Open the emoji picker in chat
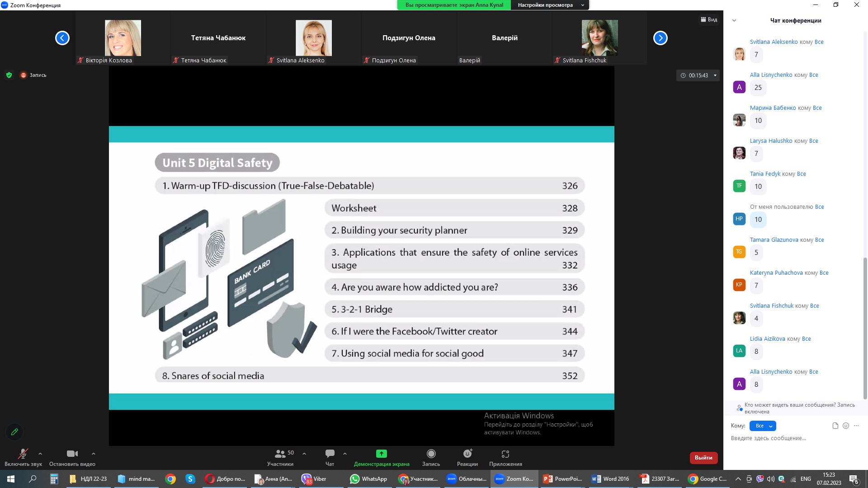 click(x=846, y=426)
